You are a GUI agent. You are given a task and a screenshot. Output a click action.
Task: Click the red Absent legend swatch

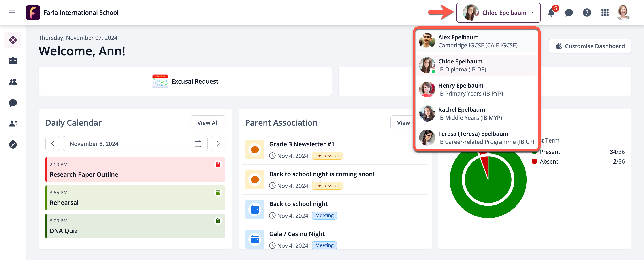click(x=534, y=161)
